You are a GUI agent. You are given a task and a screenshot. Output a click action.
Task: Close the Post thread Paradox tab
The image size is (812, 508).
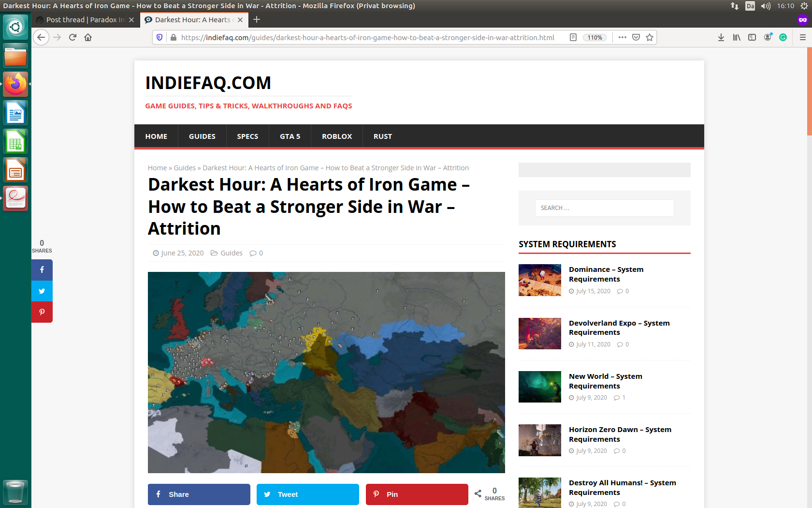pyautogui.click(x=131, y=20)
